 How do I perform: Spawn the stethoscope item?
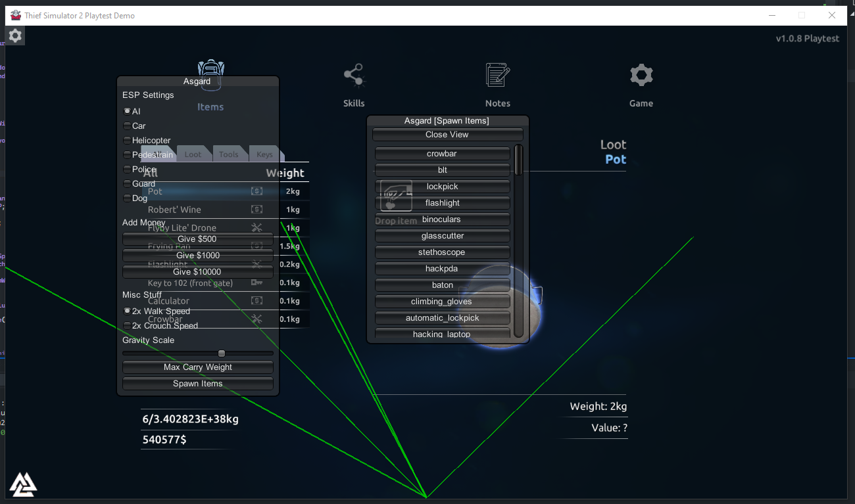(x=442, y=252)
